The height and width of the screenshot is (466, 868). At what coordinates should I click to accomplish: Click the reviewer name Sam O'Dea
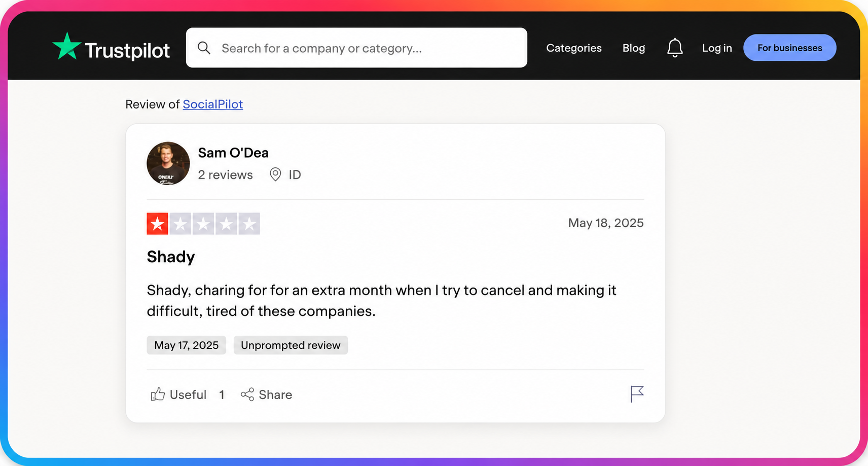click(233, 153)
